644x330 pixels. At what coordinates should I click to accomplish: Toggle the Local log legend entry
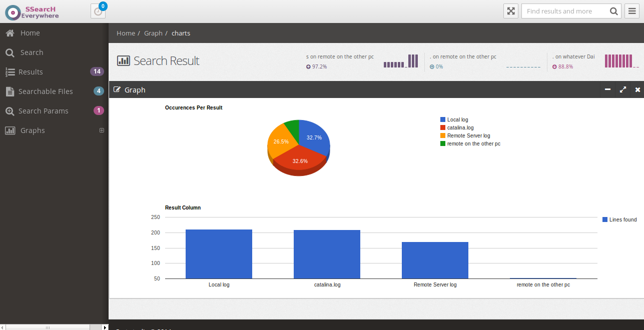point(454,119)
